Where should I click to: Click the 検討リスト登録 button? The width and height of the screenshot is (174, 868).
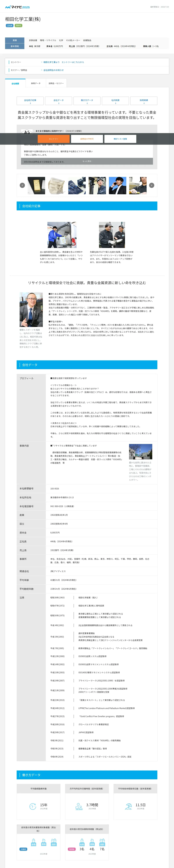pos(120,139)
